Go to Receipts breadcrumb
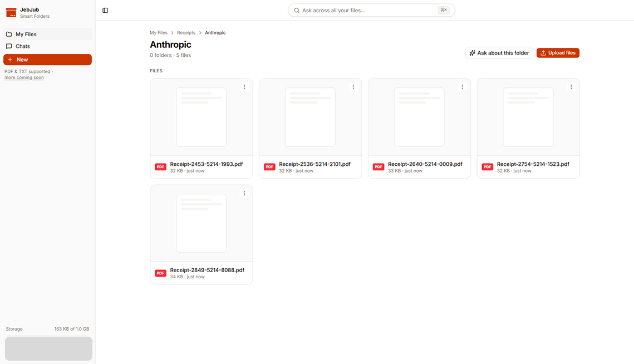 [x=186, y=33]
